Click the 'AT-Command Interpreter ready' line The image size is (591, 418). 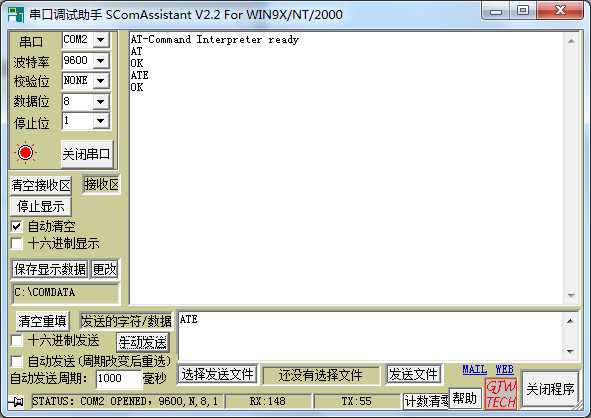[215, 40]
